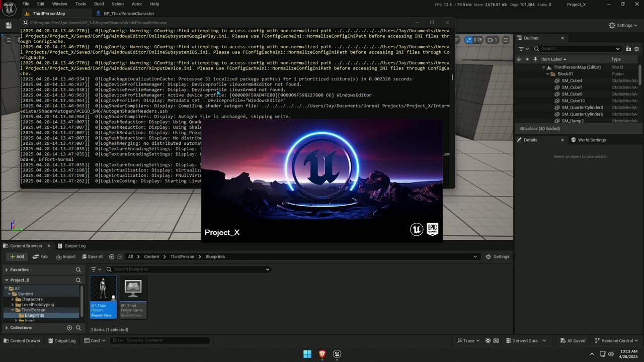Open the Trace dropdown in status bar
This screenshot has width=644, height=362.
point(468,340)
